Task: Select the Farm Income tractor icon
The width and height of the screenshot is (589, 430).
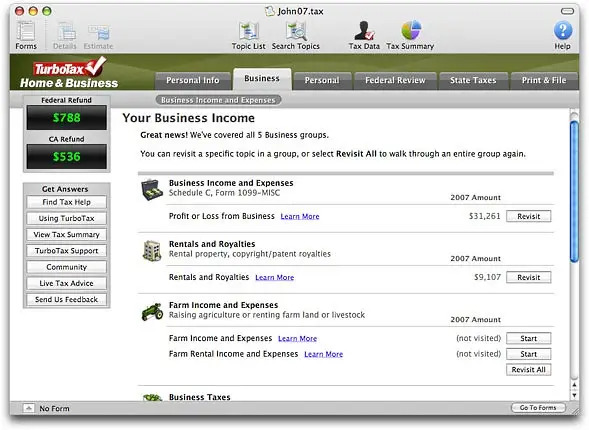Action: 152,312
